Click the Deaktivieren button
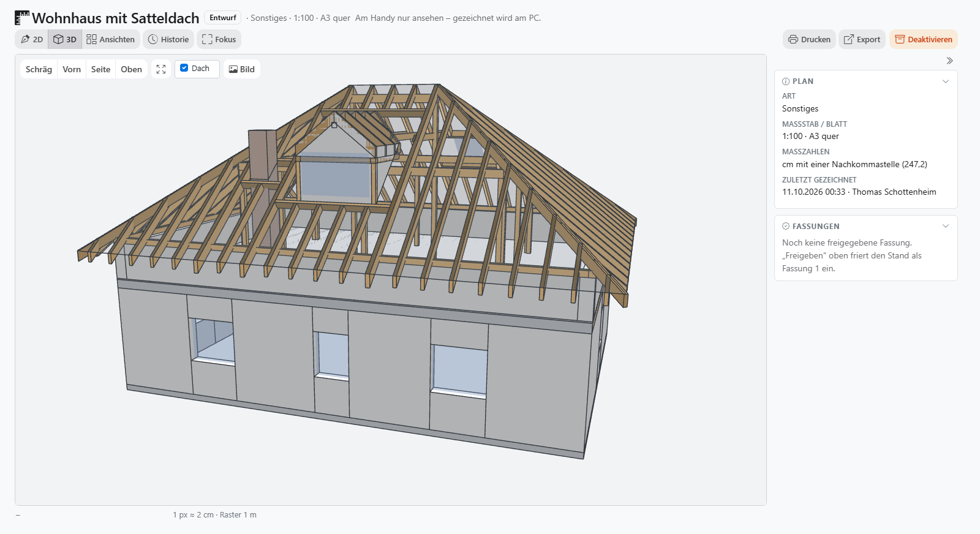The height and width of the screenshot is (534, 980). [924, 39]
